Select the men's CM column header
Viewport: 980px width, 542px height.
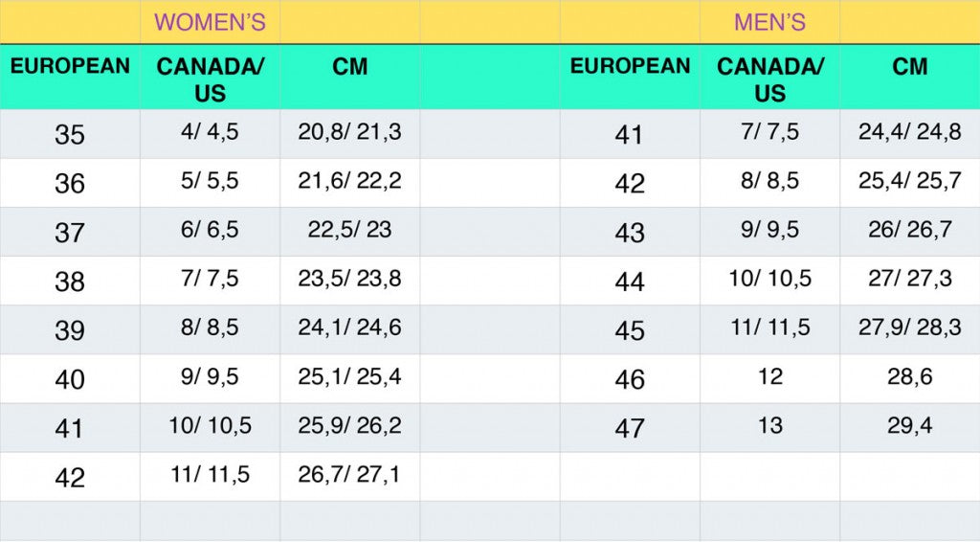pyautogui.click(x=909, y=67)
